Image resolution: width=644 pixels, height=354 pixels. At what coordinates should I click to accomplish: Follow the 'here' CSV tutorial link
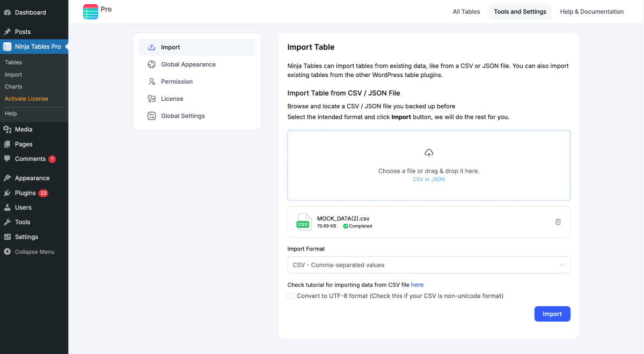click(x=417, y=285)
